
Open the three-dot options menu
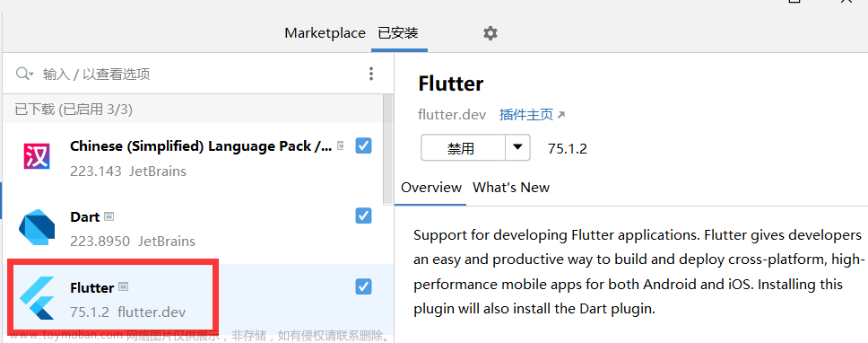click(x=371, y=74)
